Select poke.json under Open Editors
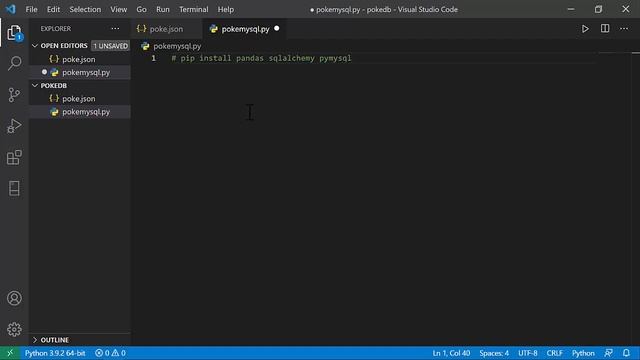Screen dimensions: 640x360 tap(80, 59)
